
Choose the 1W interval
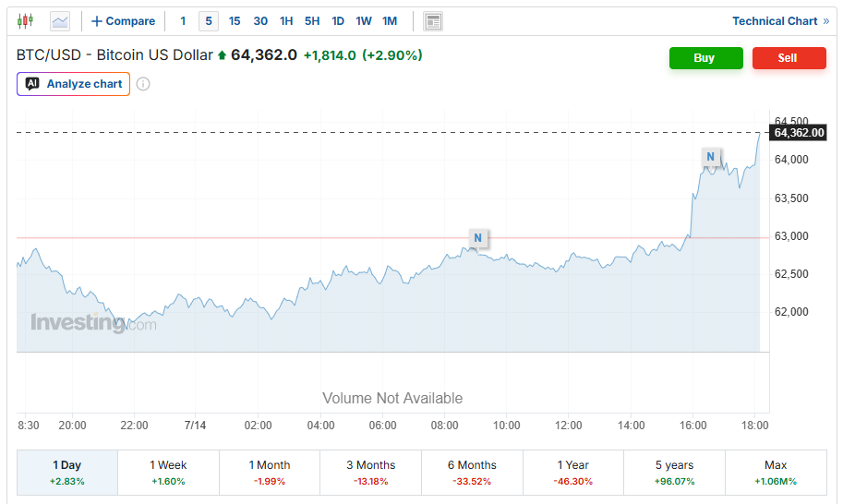(x=364, y=21)
